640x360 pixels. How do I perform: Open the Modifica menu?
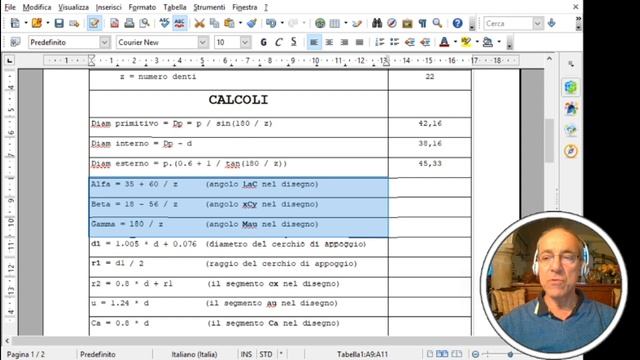tap(37, 7)
